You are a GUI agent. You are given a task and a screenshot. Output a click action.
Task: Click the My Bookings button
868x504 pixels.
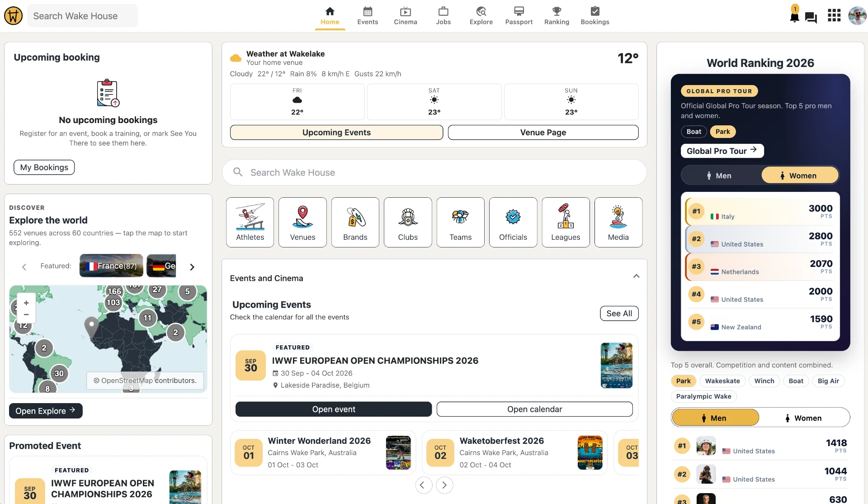44,167
